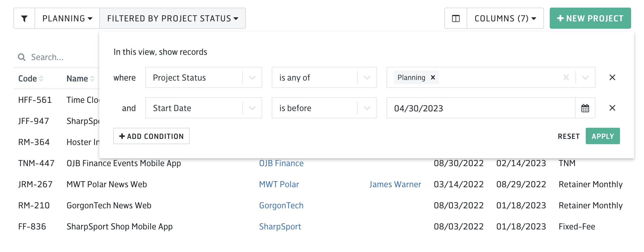
Task: Open the James Warner link
Action: [395, 184]
